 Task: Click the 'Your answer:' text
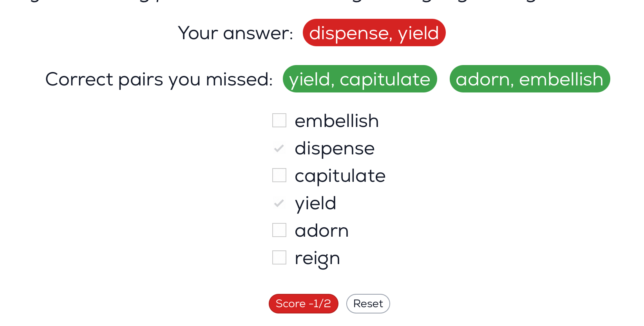pos(235,33)
